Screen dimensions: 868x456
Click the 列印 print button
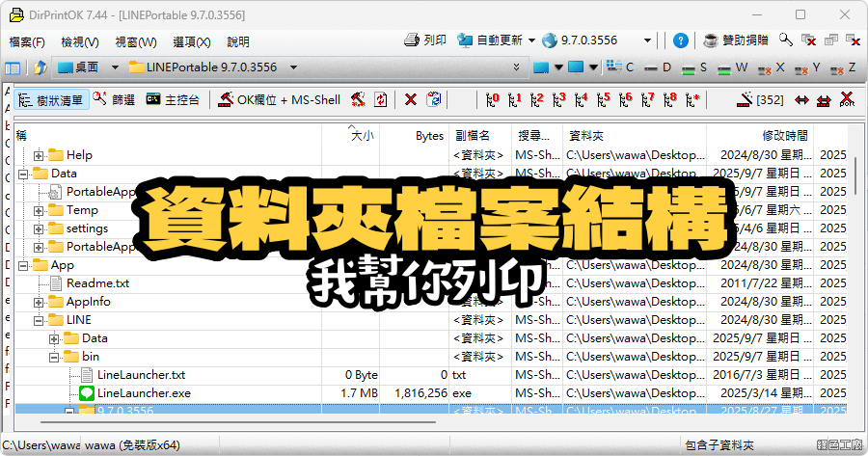point(425,40)
